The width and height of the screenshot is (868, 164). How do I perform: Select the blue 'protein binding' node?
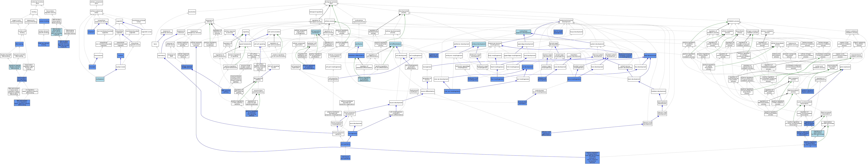(x=44, y=21)
